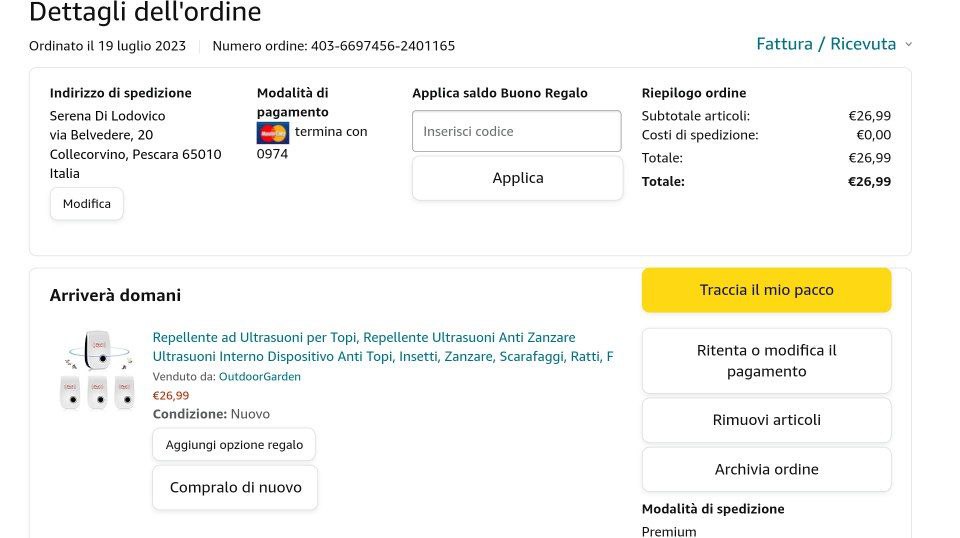Focus the Inserisci codice gift card field
The image size is (960, 538).
click(516, 131)
